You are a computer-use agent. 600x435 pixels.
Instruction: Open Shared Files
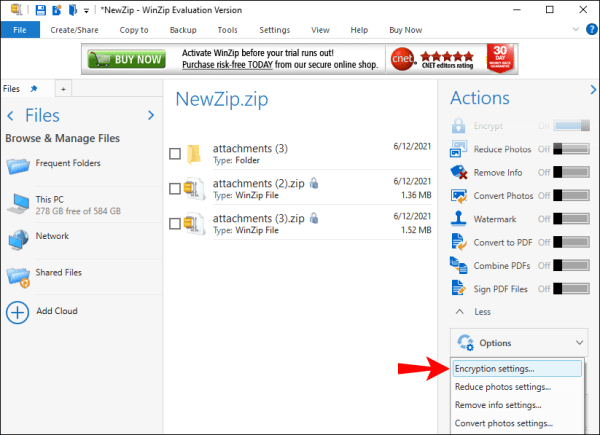pyautogui.click(x=59, y=272)
